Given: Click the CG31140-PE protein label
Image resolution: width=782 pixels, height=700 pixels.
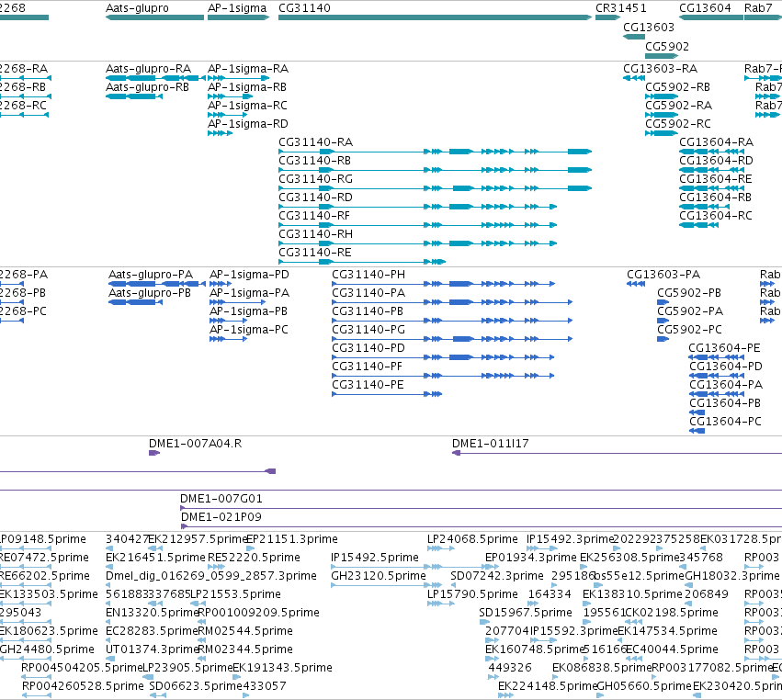Looking at the screenshot, I should pos(368,386).
